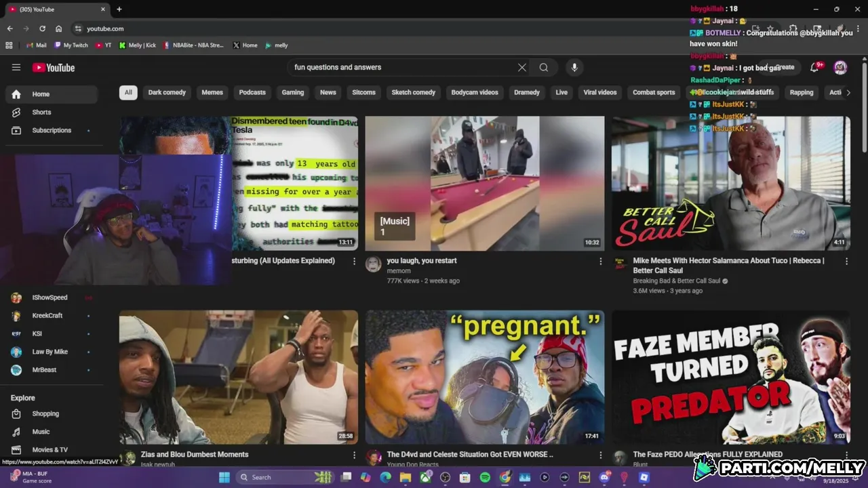This screenshot has height=488, width=868.
Task: Open the Windows Start menu
Action: coord(224,477)
